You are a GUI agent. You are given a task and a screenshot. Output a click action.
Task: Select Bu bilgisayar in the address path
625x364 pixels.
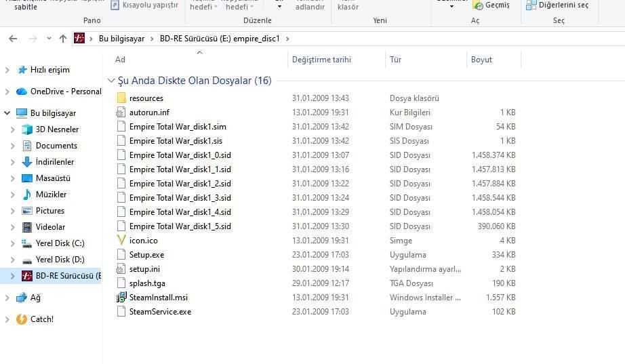[121, 39]
